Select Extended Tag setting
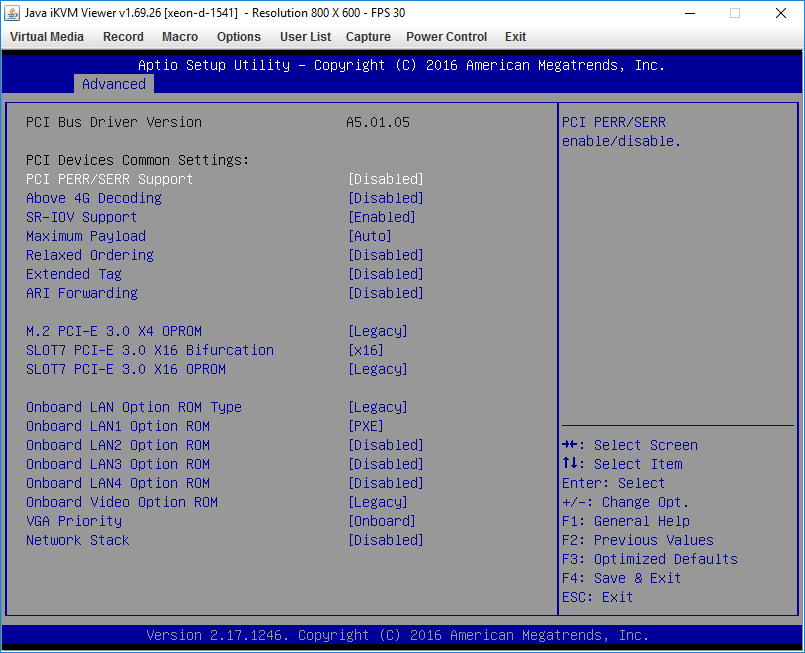The height and width of the screenshot is (653, 805). (x=74, y=274)
